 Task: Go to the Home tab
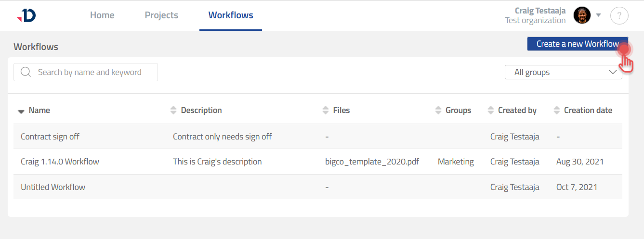click(102, 15)
